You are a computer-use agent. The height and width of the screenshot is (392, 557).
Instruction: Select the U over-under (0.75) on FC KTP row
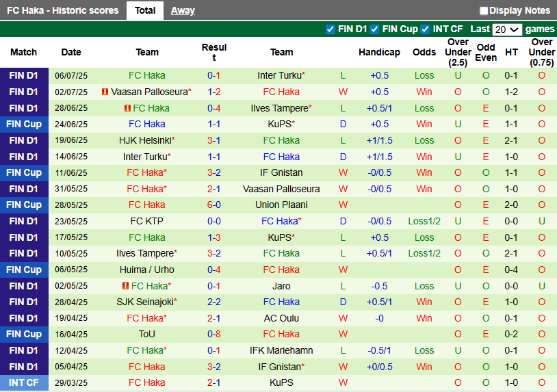pos(542,221)
